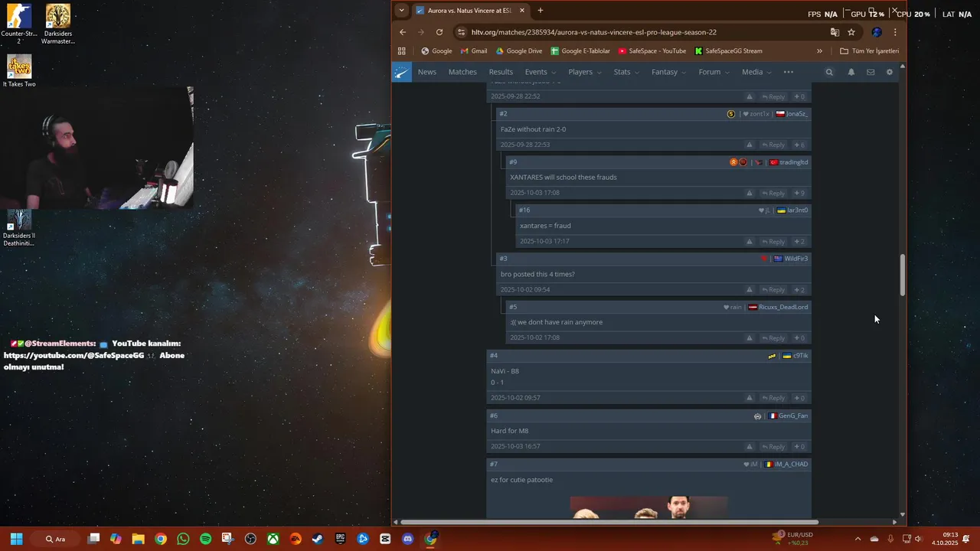The height and width of the screenshot is (551, 980).
Task: Open the taskbar clock and date
Action: click(945, 539)
